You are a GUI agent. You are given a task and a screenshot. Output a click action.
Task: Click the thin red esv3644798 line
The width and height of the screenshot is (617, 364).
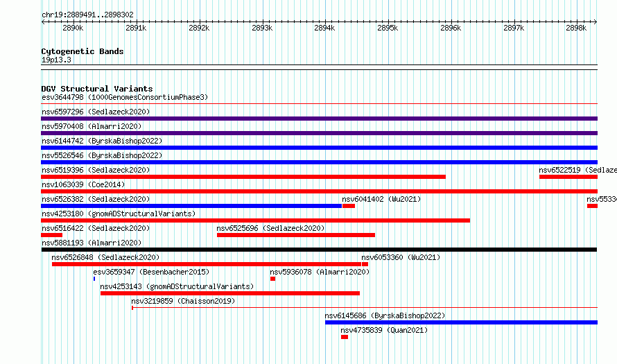coord(319,104)
